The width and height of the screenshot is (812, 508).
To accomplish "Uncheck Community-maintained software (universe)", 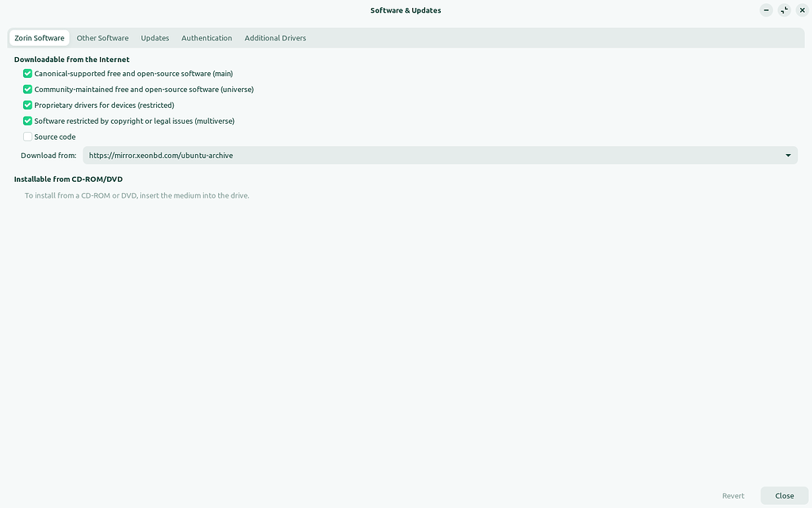I will coord(28,90).
